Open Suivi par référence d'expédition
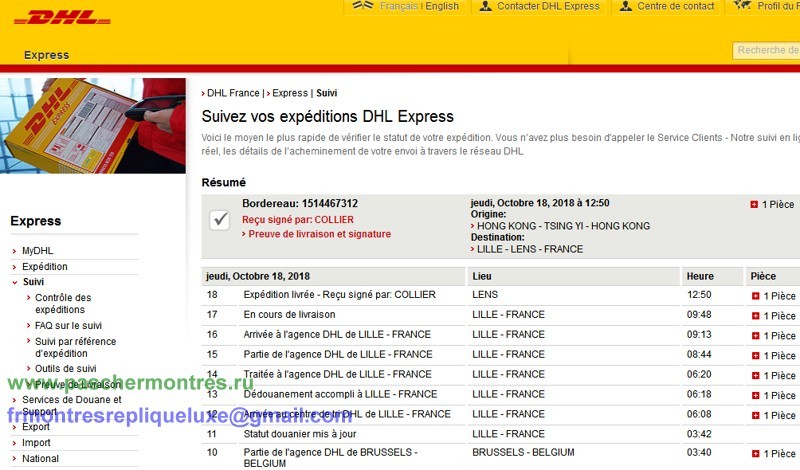 click(x=76, y=348)
